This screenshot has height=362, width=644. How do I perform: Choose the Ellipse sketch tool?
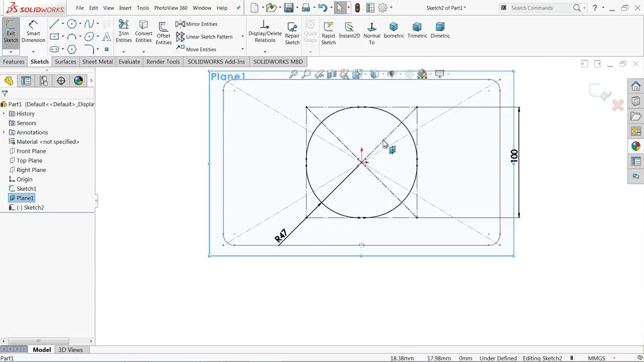tap(89, 37)
